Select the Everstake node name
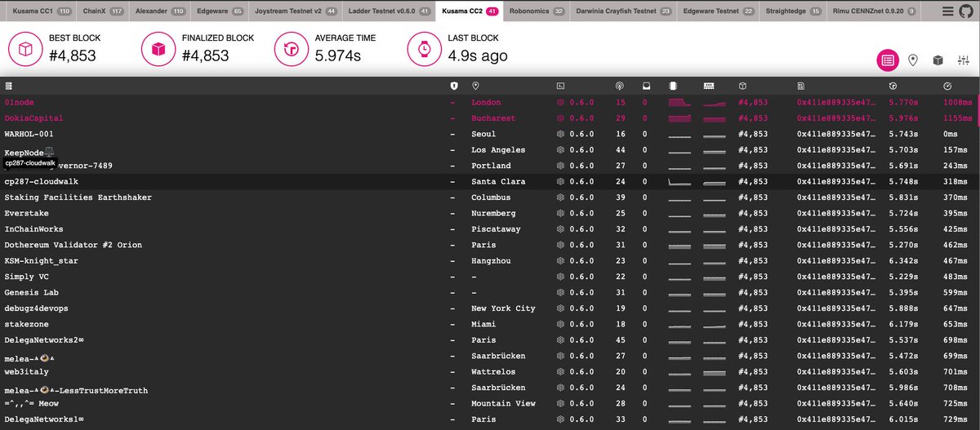Screen dimensions: 980x430 point(26,214)
